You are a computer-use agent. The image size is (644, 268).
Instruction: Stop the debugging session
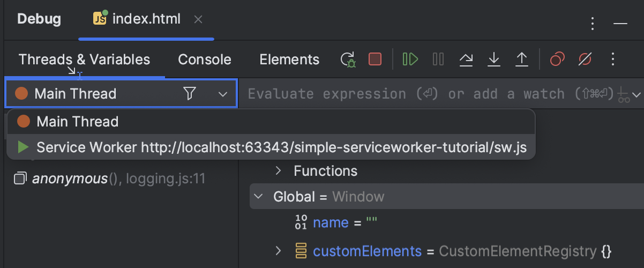(375, 59)
